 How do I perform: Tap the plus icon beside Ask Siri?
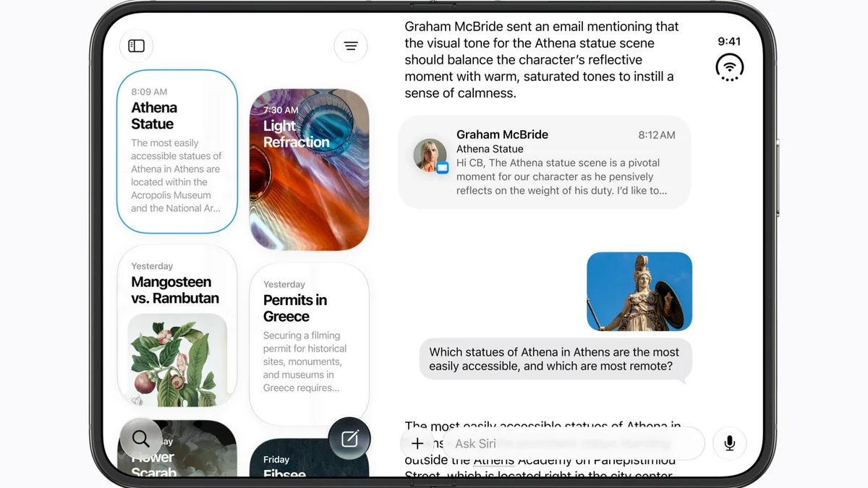(x=417, y=443)
